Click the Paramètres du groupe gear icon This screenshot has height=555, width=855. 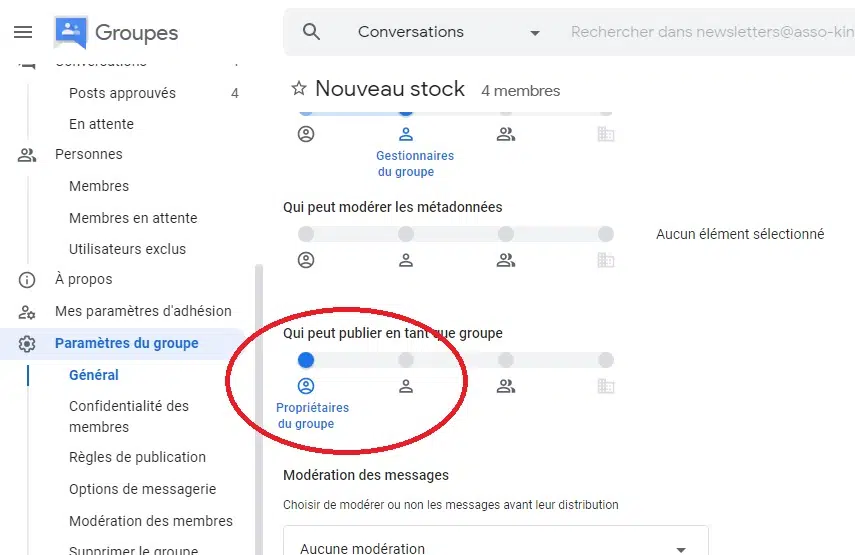tap(27, 343)
